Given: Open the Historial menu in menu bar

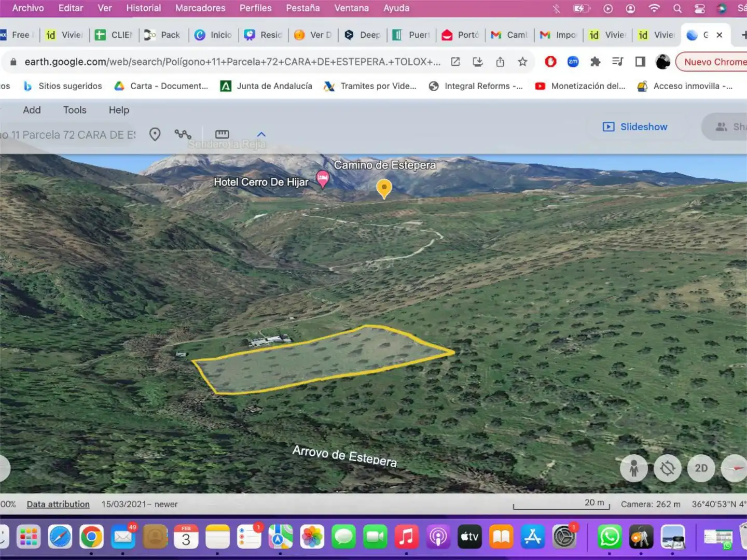Looking at the screenshot, I should pos(144,8).
